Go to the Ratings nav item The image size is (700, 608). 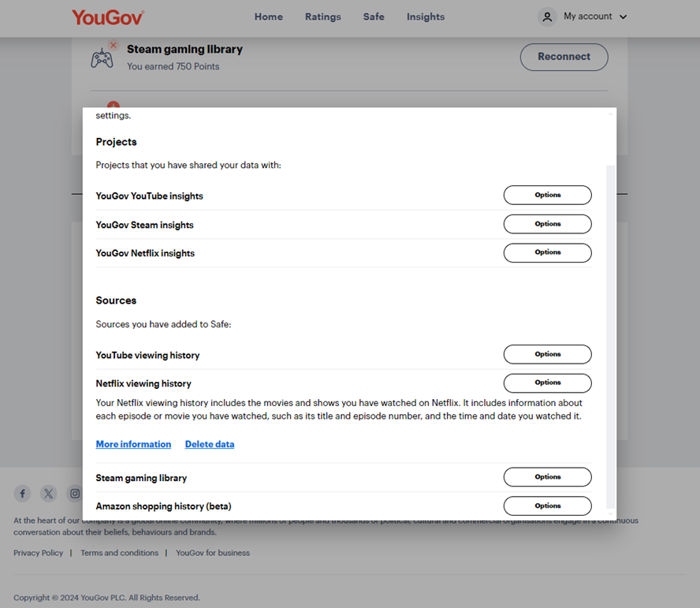pos(323,17)
